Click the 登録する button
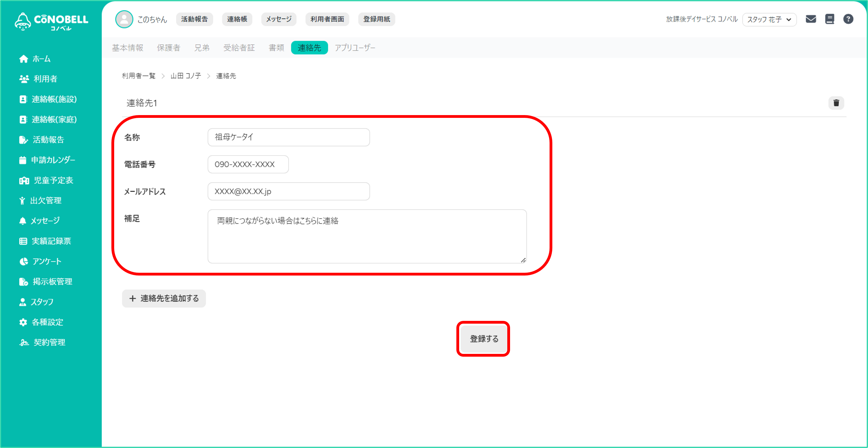Viewport: 868px width, 448px height. (484, 339)
